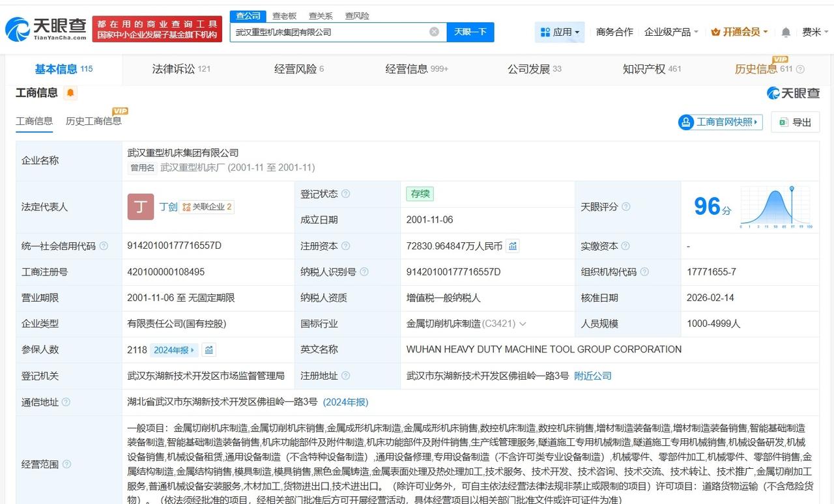Image resolution: width=834 pixels, height=504 pixels.
Task: Open the 2024年报 button beside 参保人数 2118
Action: [174, 350]
